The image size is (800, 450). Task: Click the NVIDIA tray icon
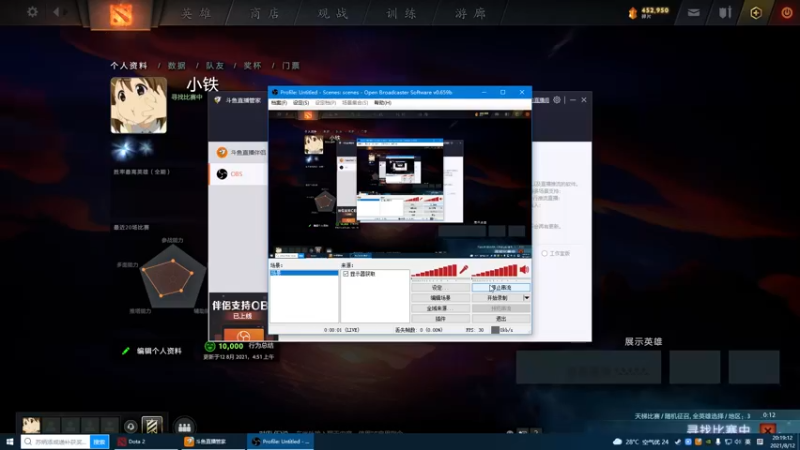pyautogui.click(x=708, y=442)
